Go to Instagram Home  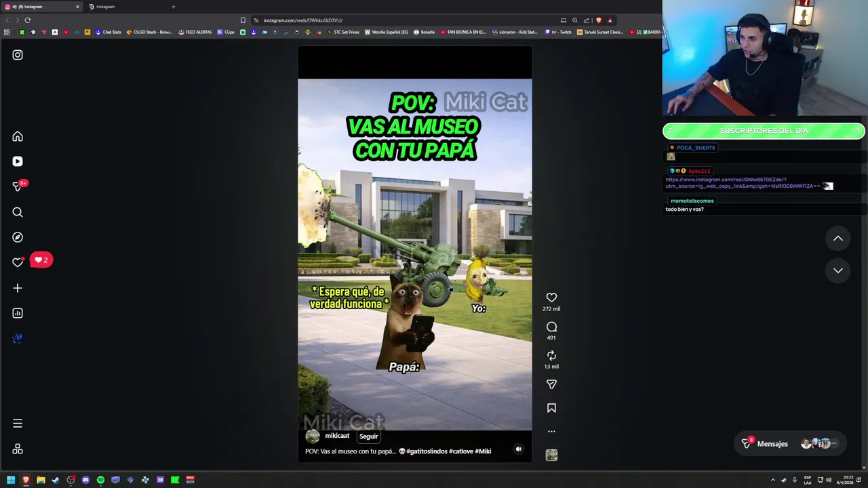point(18,136)
